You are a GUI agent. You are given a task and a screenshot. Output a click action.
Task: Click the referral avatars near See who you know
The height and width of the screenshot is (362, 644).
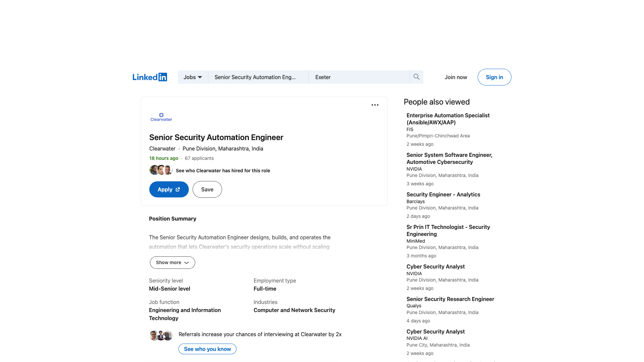pyautogui.click(x=161, y=335)
